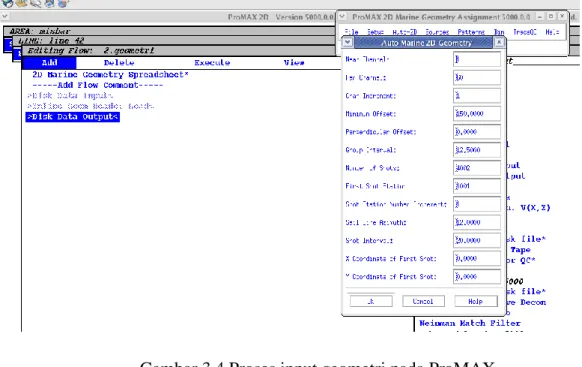Open the Setup menu

pos(375,32)
